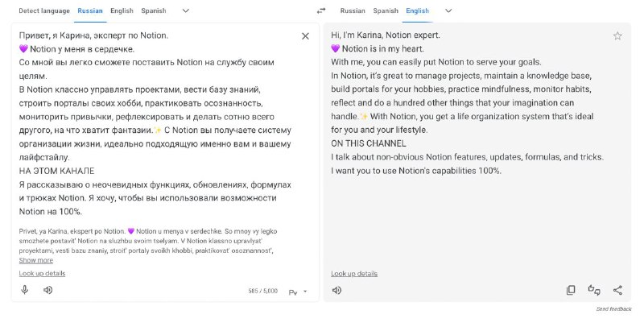Click inside the Russian source text box
Image resolution: width=644 pixels, height=323 pixels.
(156, 123)
